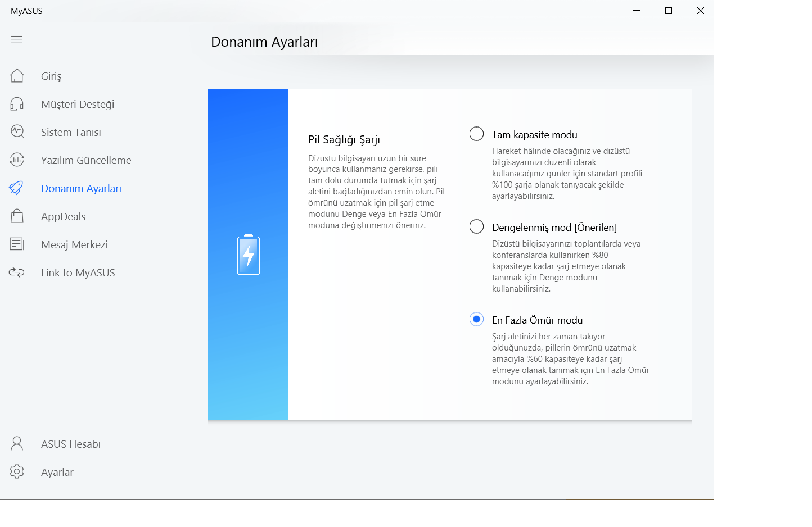The height and width of the screenshot is (527, 812).
Task: Click the battery charging icon
Action: (x=249, y=255)
